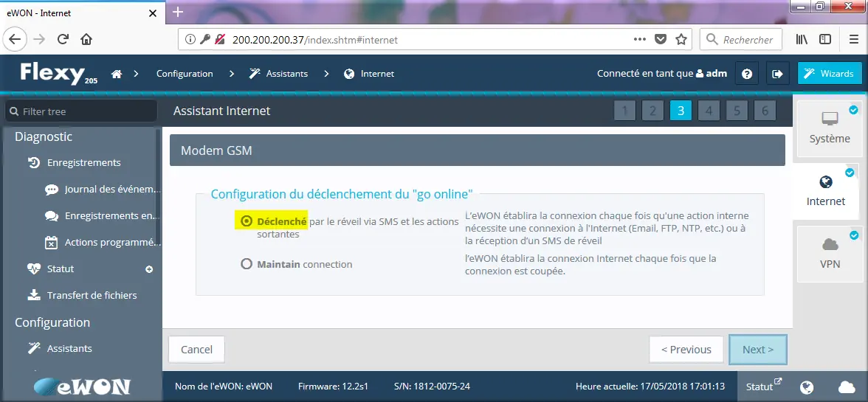Open Firefox library icon

[802, 39]
